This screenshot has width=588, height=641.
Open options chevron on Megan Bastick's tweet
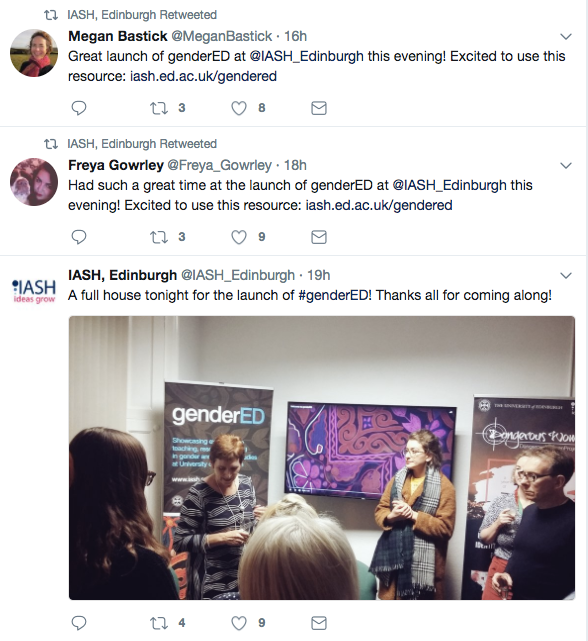click(566, 36)
